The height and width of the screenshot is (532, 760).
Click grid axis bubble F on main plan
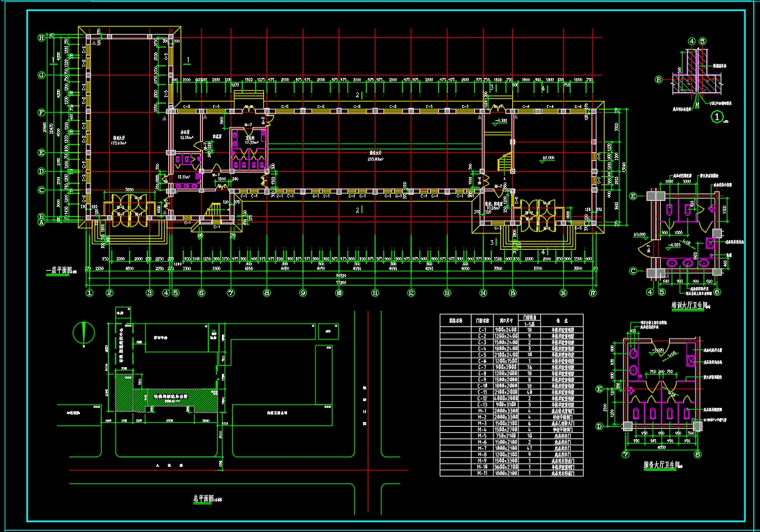click(x=41, y=112)
